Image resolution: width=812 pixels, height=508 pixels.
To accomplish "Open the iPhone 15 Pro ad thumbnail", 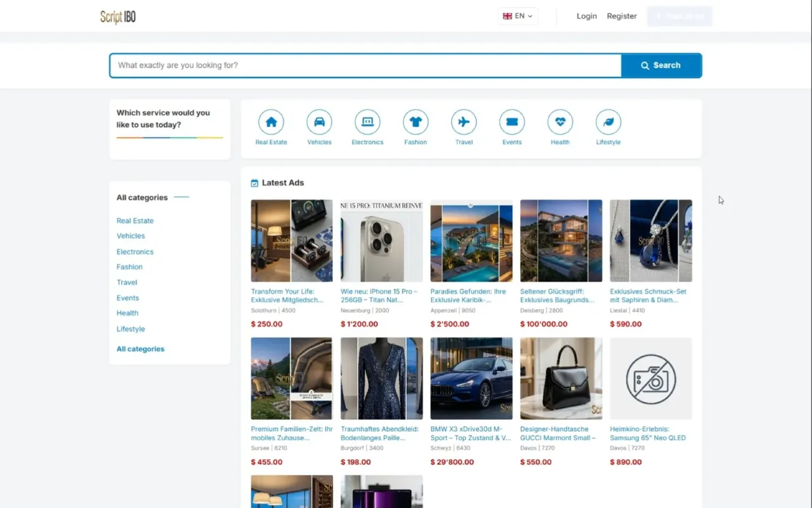I will [382, 241].
